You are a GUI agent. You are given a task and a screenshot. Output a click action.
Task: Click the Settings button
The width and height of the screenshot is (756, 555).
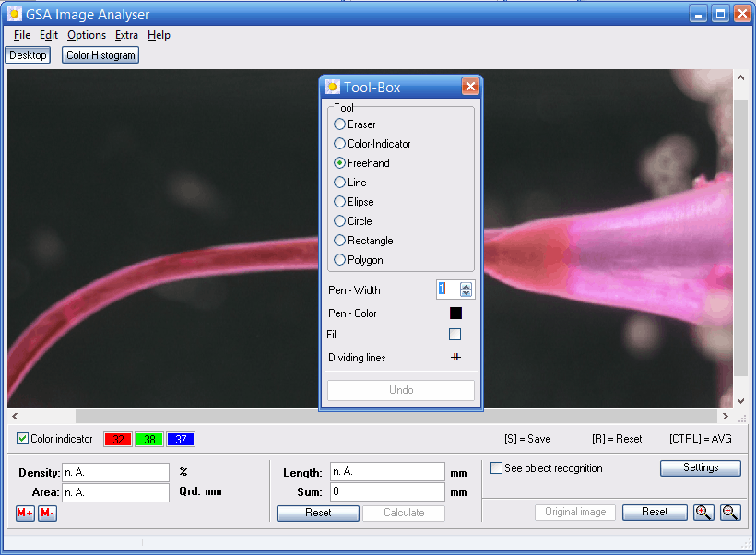(701, 467)
